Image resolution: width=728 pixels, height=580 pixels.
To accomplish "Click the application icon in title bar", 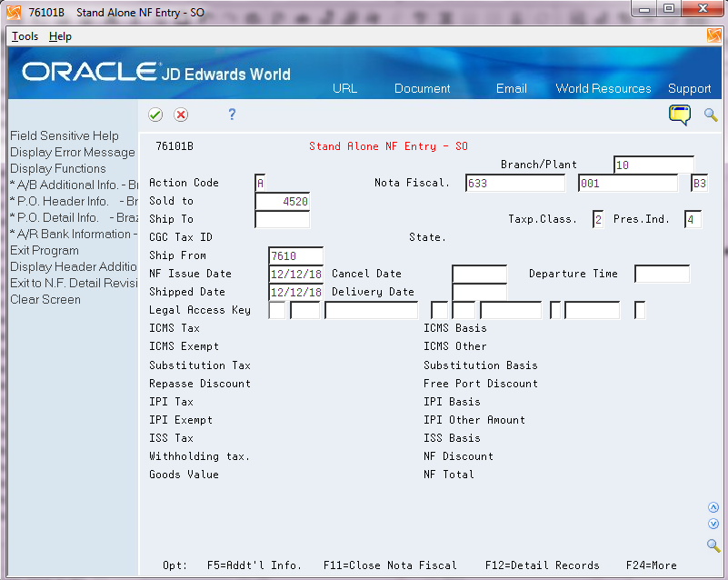I will pos(14,13).
